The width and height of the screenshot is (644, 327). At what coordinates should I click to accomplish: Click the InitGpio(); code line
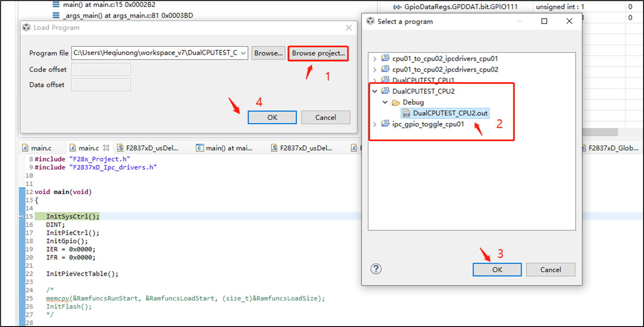(x=67, y=241)
